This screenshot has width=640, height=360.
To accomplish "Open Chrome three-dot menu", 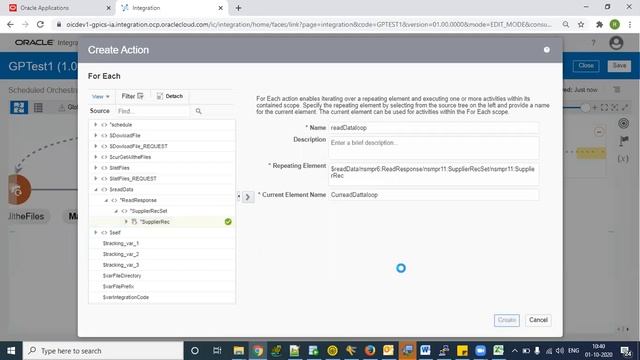I will point(630,24).
